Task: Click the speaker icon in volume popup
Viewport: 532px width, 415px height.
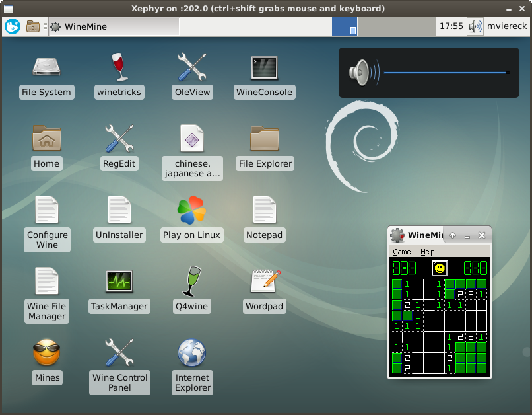Action: click(364, 72)
